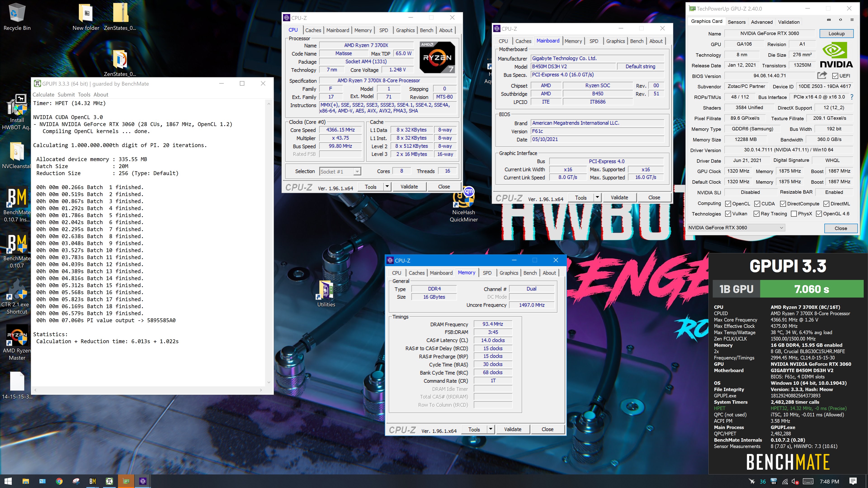Switch to the Advanced tab in GPU-Z
The width and height of the screenshot is (868, 488).
(762, 22)
